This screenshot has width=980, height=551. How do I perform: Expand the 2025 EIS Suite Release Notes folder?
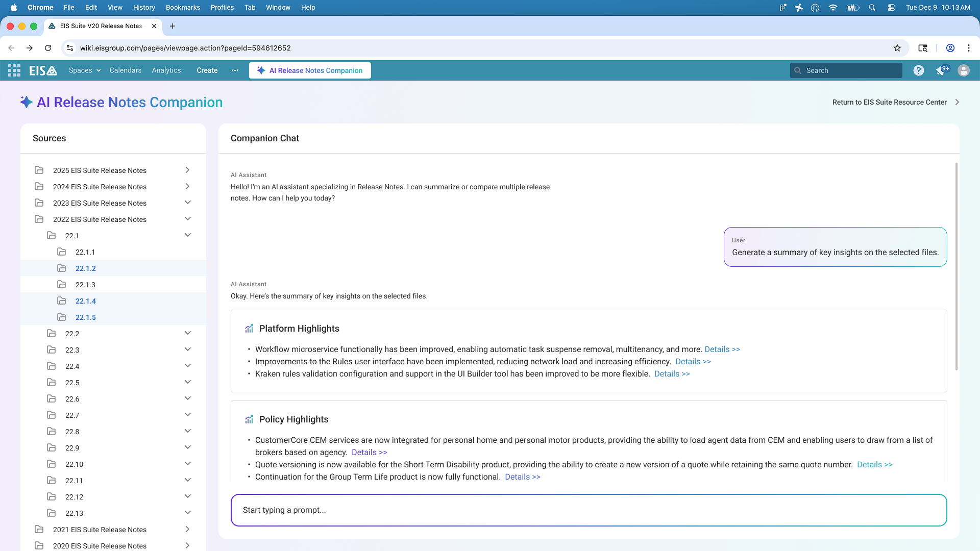click(x=187, y=170)
